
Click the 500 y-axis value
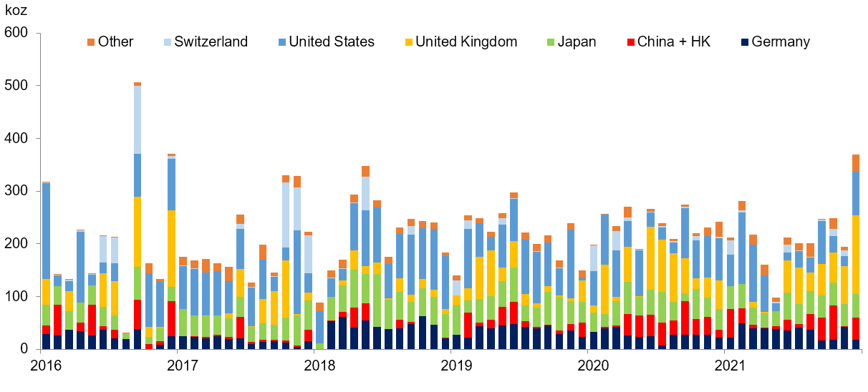[x=16, y=86]
